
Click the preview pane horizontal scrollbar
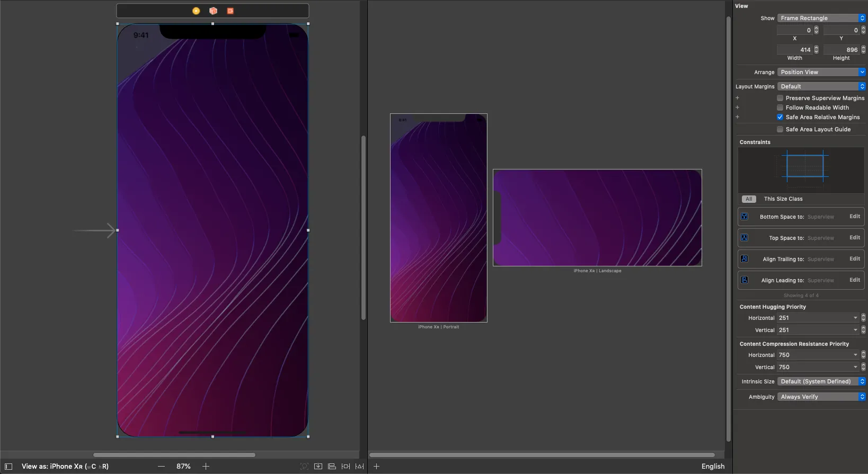[x=542, y=455]
